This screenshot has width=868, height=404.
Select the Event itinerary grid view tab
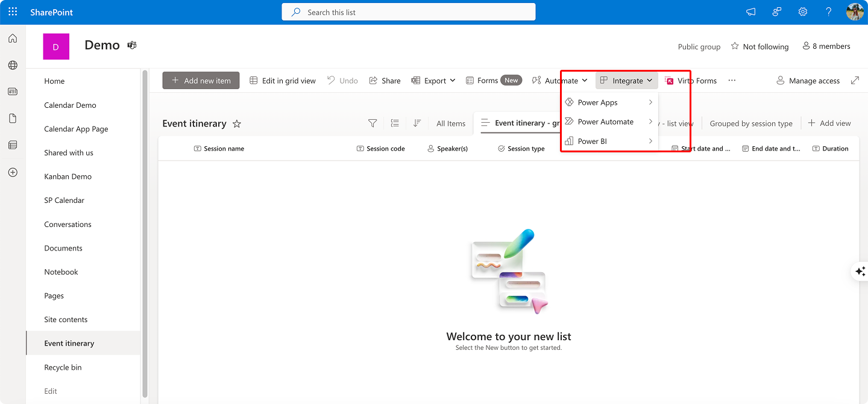point(520,123)
